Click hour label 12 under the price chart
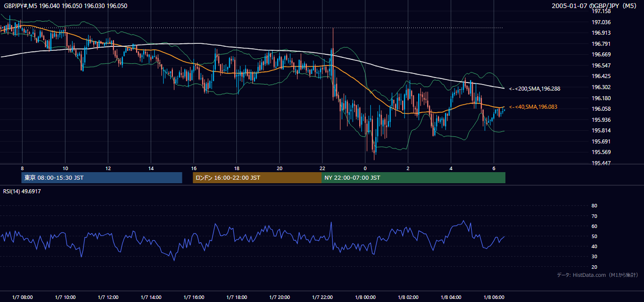The width and height of the screenshot is (644, 302). (108, 168)
